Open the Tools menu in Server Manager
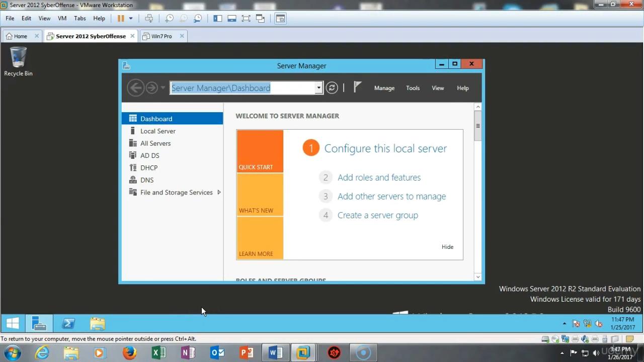Image resolution: width=644 pixels, height=362 pixels. point(413,88)
